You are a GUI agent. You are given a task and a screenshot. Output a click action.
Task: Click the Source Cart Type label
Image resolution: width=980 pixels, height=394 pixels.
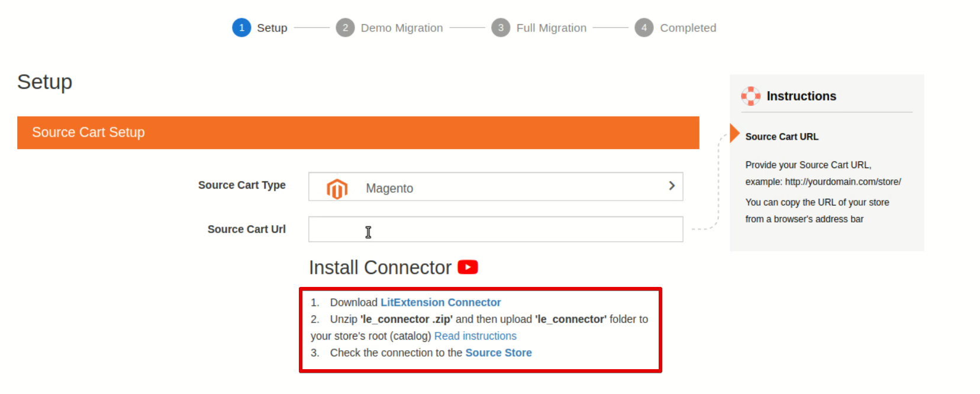point(242,185)
